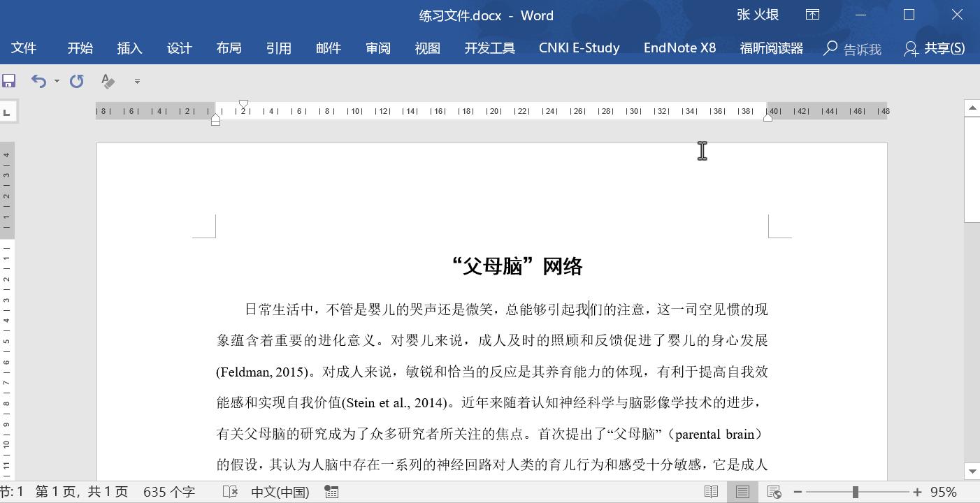Undo the last action
Screen dimensions: 980x503
coord(38,81)
